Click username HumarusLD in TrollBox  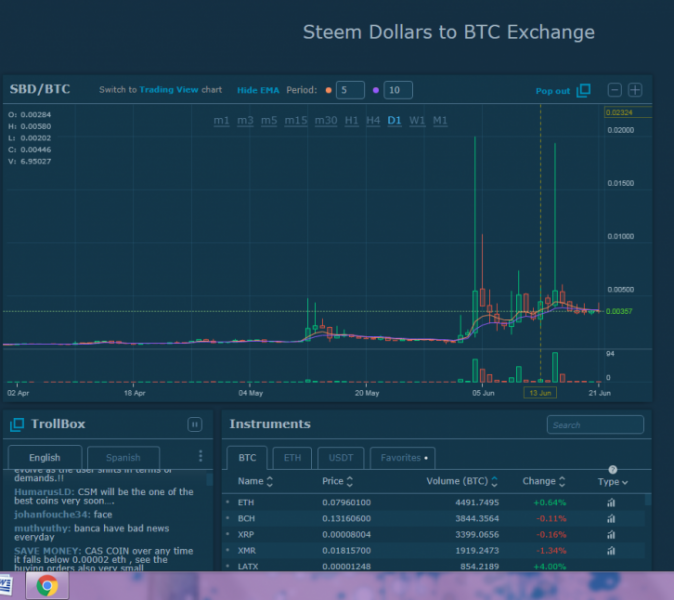tap(44, 492)
